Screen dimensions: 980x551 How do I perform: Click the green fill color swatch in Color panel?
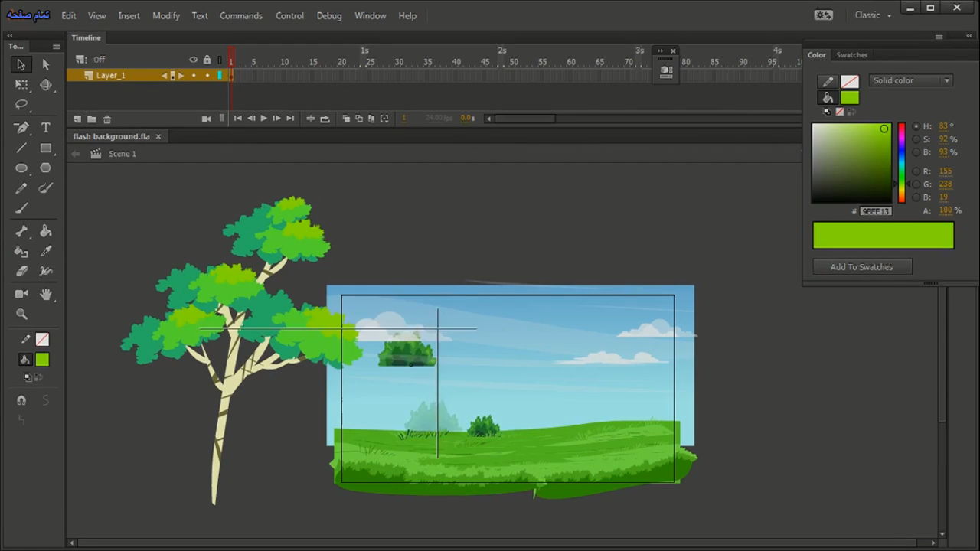[x=850, y=97]
